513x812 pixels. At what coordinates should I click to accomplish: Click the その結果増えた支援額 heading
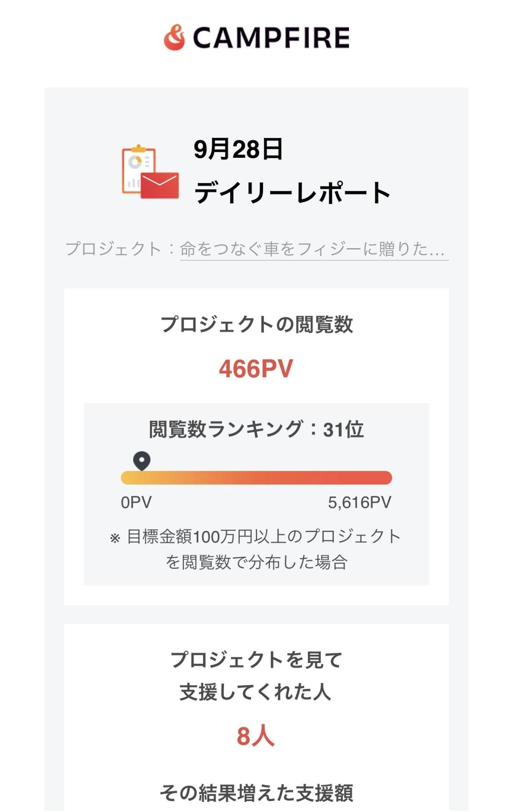pyautogui.click(x=256, y=793)
